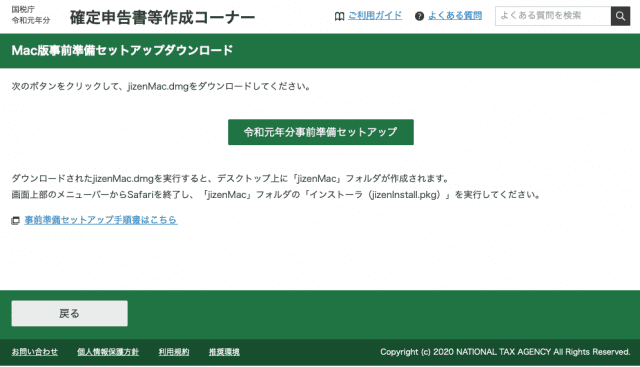Download via 令和元年分事前準備セットアップ button
The image size is (640, 367).
coord(321,132)
